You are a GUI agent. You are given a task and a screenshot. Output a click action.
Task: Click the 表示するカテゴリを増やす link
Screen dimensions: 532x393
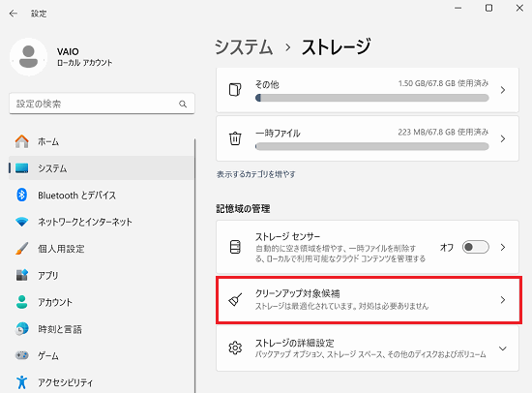256,174
